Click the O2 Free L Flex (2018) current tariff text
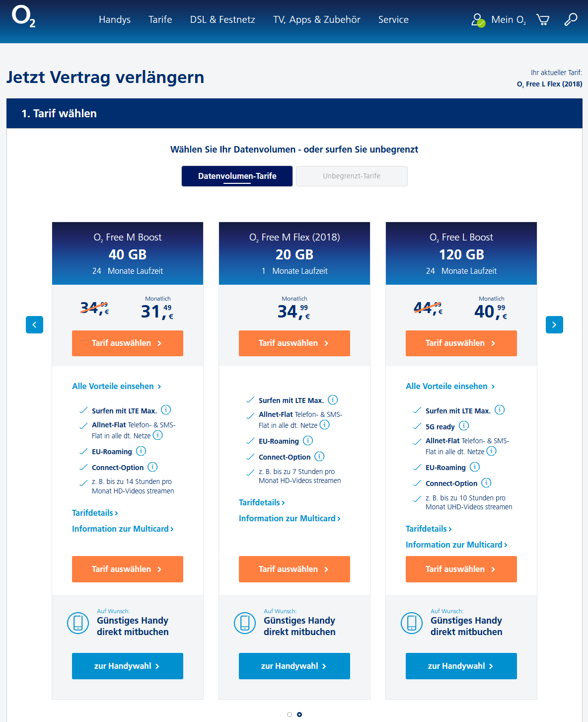The height and width of the screenshot is (722, 588). click(550, 84)
